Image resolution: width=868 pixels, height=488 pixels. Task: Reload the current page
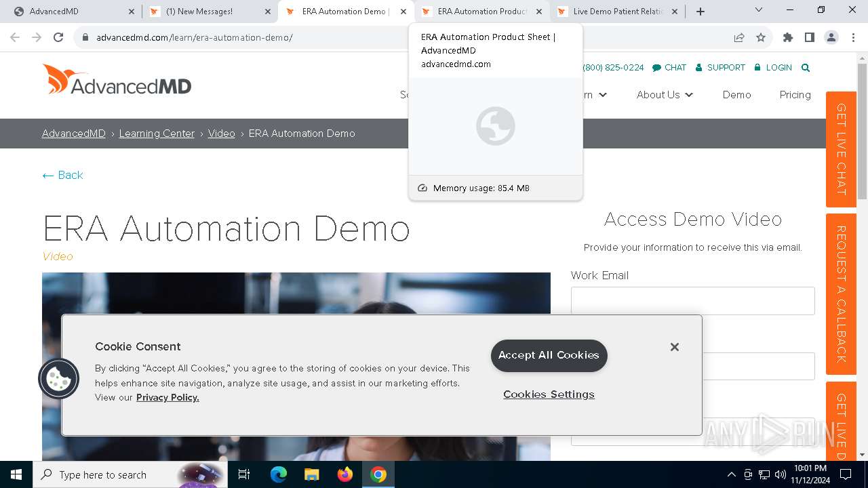pyautogui.click(x=58, y=37)
